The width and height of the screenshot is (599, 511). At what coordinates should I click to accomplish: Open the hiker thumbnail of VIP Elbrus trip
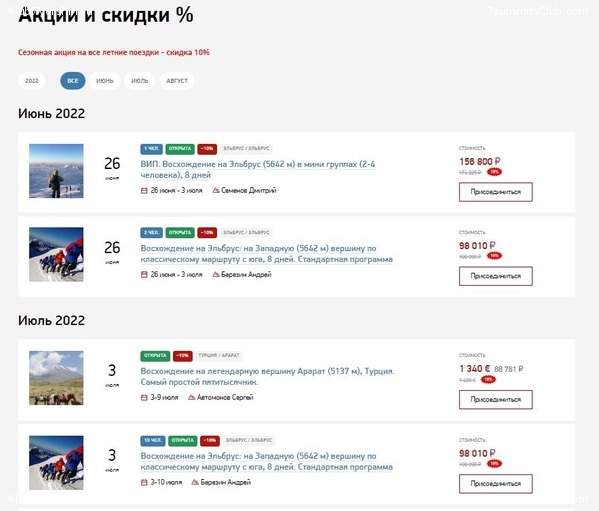pos(56,171)
